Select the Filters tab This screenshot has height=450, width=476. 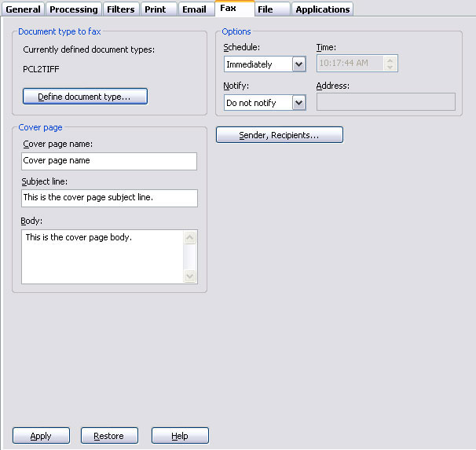[x=121, y=9]
